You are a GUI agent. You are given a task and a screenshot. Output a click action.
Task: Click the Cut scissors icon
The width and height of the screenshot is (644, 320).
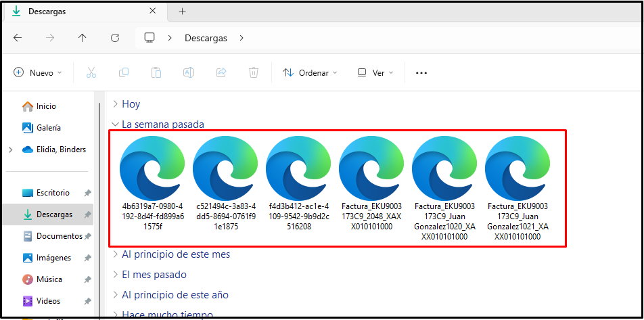pos(91,72)
